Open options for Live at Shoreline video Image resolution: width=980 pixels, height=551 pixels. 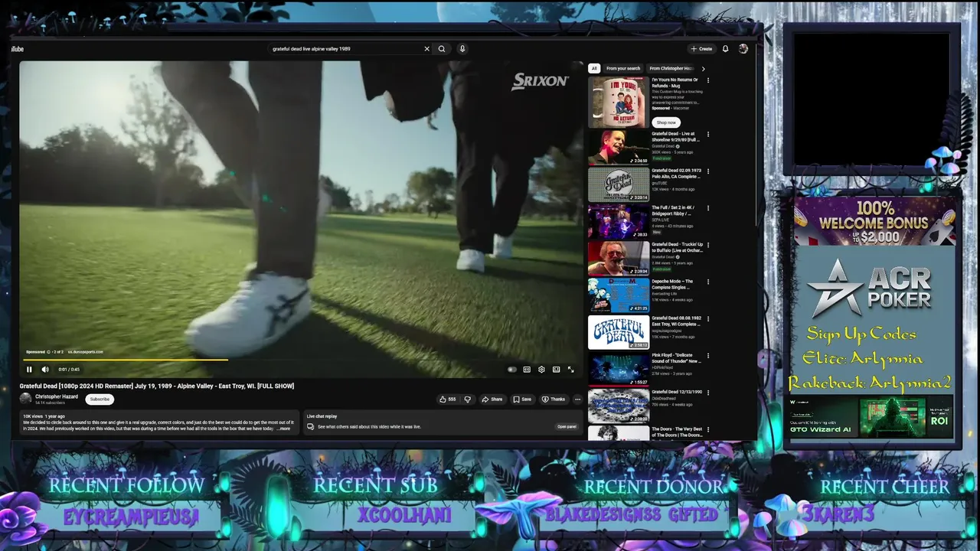point(708,135)
